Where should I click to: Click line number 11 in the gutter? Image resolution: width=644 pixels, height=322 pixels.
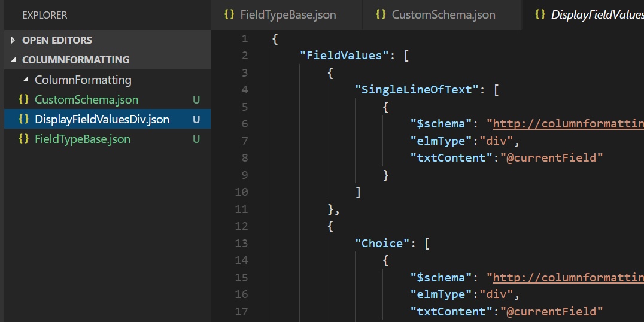pyautogui.click(x=242, y=209)
